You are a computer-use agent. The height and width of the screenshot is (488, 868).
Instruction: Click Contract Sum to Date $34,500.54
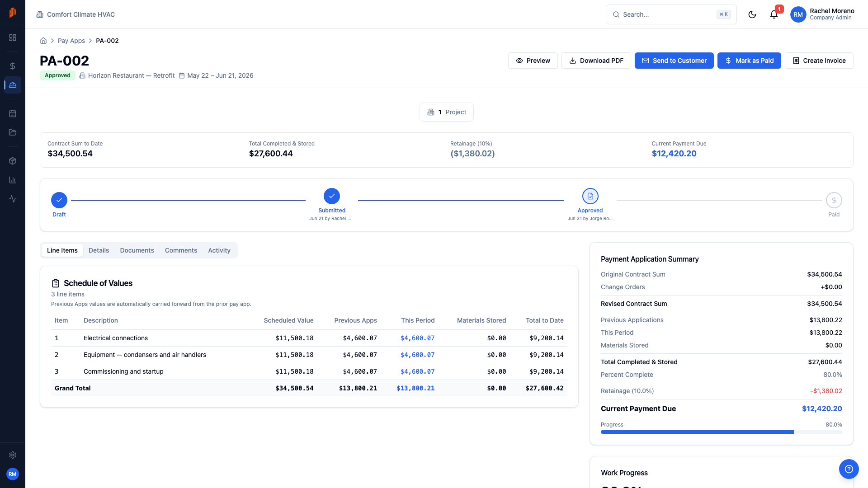coord(70,154)
